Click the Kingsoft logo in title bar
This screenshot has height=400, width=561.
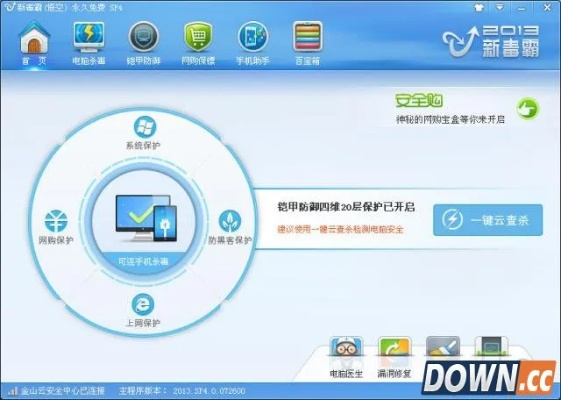9,7
